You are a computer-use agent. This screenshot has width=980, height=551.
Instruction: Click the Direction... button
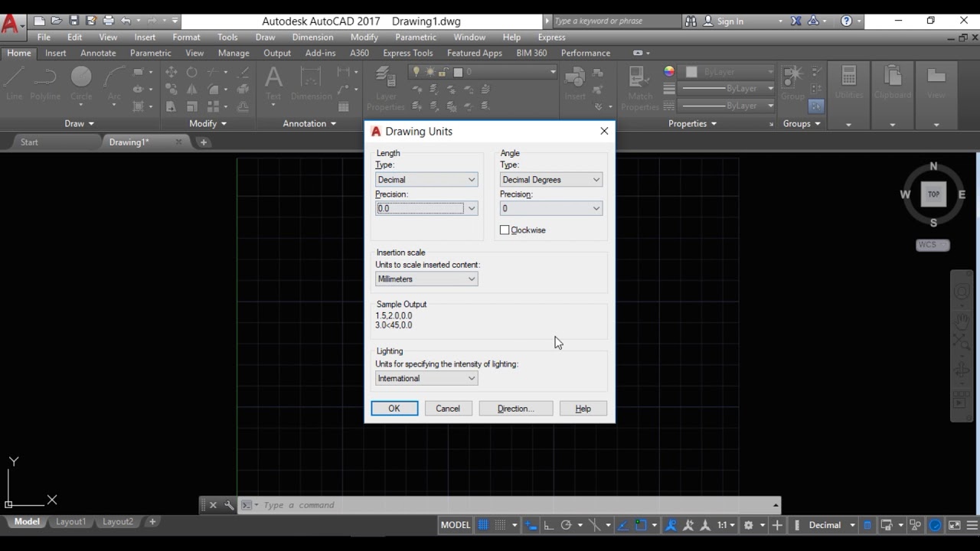(516, 409)
